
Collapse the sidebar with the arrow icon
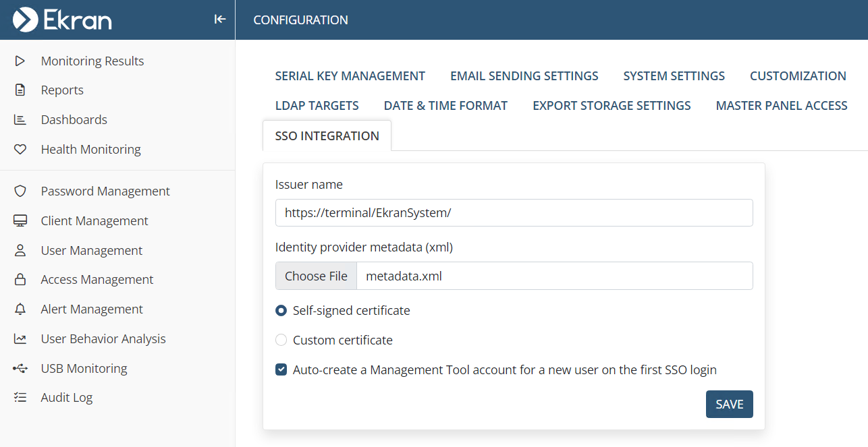coord(219,20)
